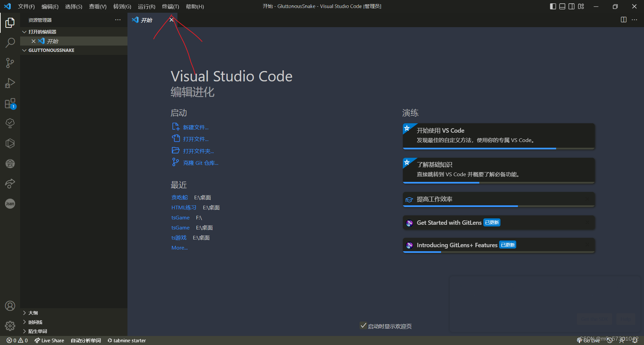Open the Manage gear settings icon
The width and height of the screenshot is (644, 345).
10,326
